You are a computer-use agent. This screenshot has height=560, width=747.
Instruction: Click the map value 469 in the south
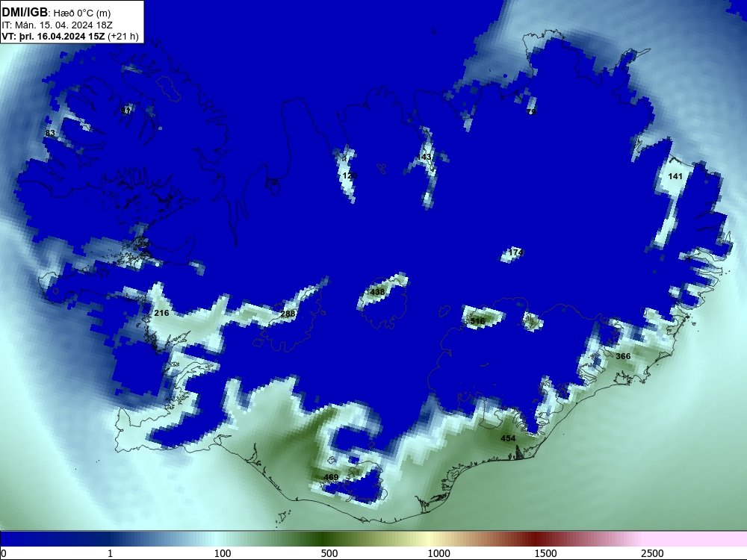[331, 477]
